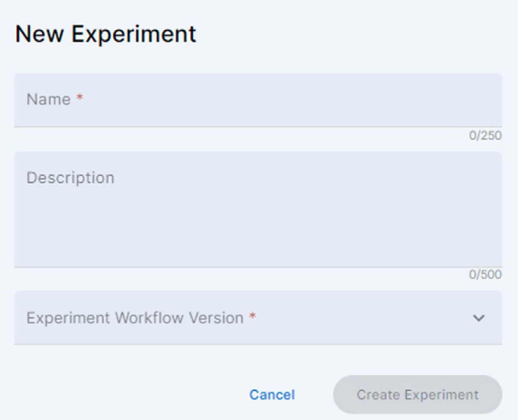Open the Experiment Workflow Version dropdown
The width and height of the screenshot is (518, 420).
[x=258, y=318]
